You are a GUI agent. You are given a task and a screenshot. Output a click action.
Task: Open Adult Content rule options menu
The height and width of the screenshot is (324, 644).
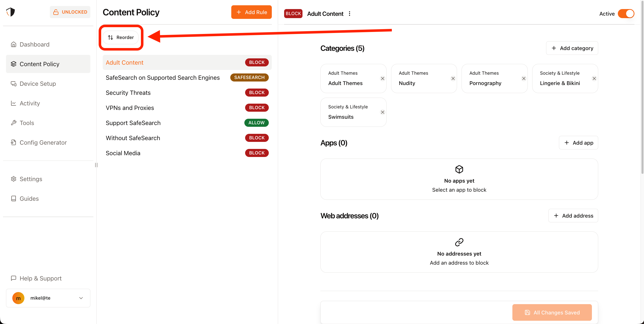(x=349, y=14)
